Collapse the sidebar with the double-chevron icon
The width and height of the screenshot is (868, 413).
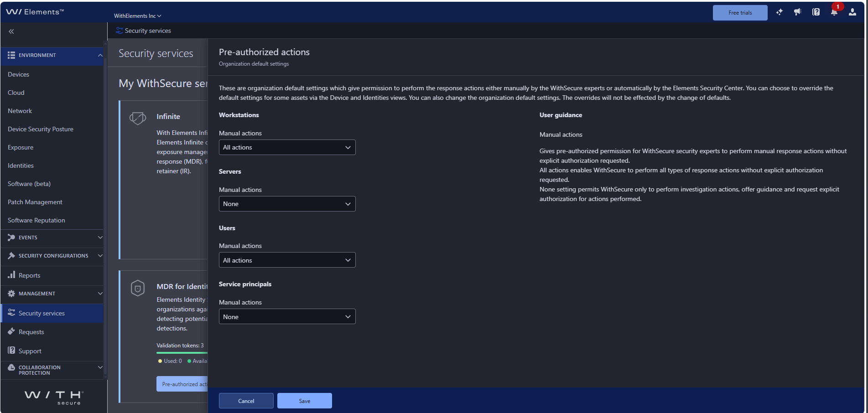pyautogui.click(x=11, y=31)
